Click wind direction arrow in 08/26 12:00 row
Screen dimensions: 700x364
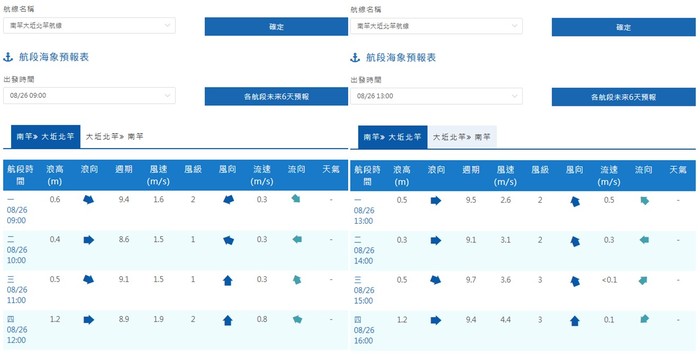click(228, 320)
